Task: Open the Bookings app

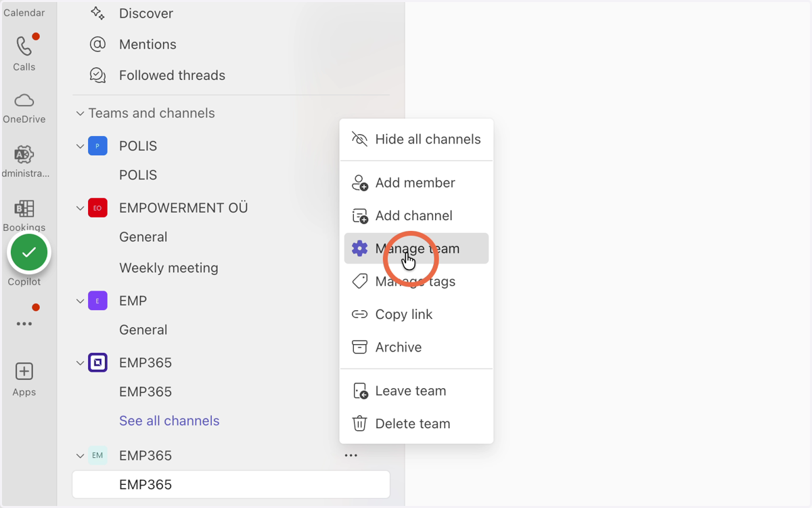Action: (24, 215)
